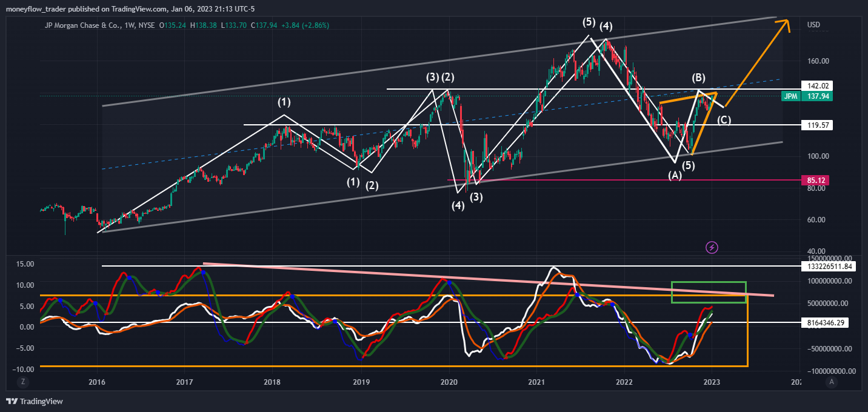This screenshot has height=412, width=868.
Task: Select the (A) wave label
Action: [675, 176]
